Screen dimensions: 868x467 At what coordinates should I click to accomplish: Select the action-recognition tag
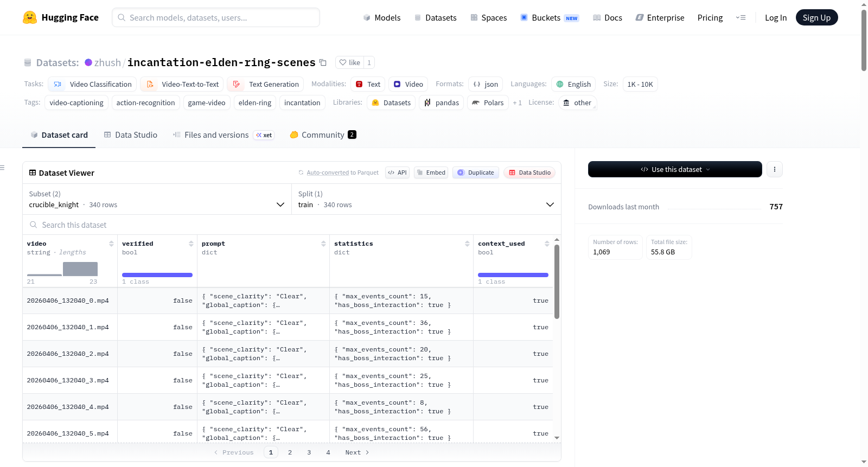click(x=145, y=103)
